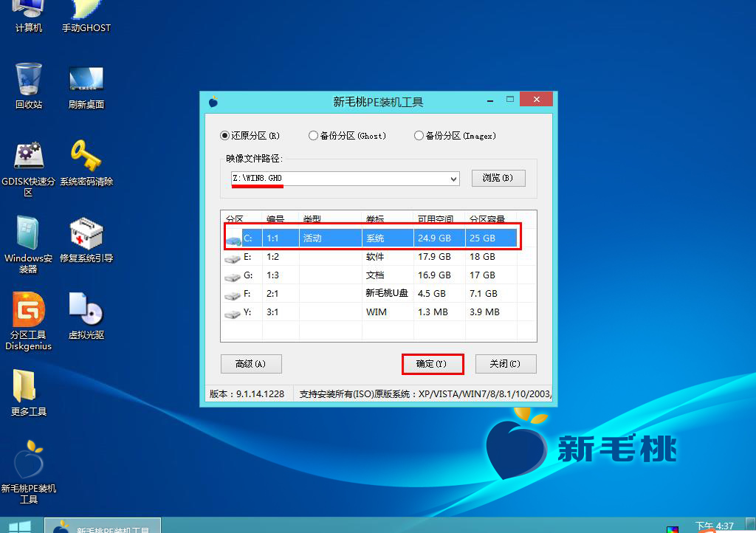756x533 pixels.
Task: Select the E: drive icon in the partition list
Action: coord(233,258)
